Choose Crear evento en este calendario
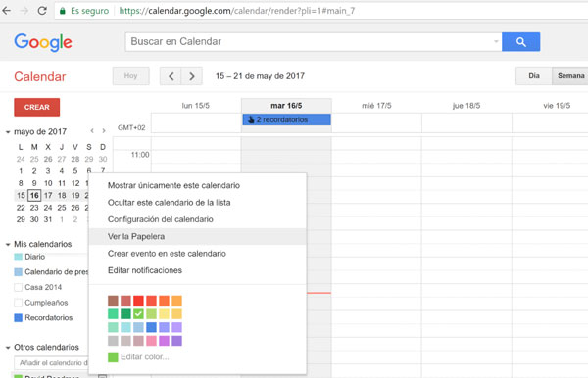 tap(198, 254)
